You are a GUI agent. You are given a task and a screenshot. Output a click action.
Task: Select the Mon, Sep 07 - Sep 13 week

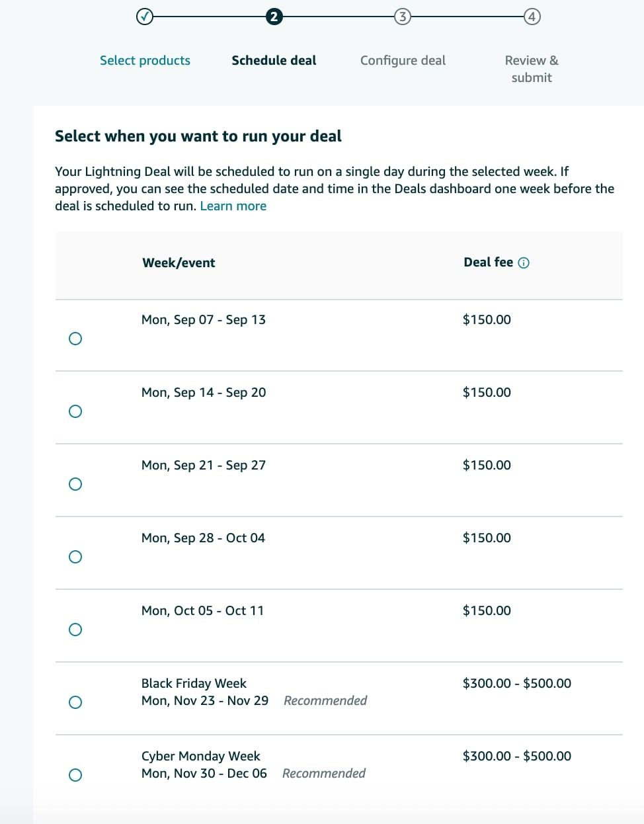pyautogui.click(x=75, y=339)
